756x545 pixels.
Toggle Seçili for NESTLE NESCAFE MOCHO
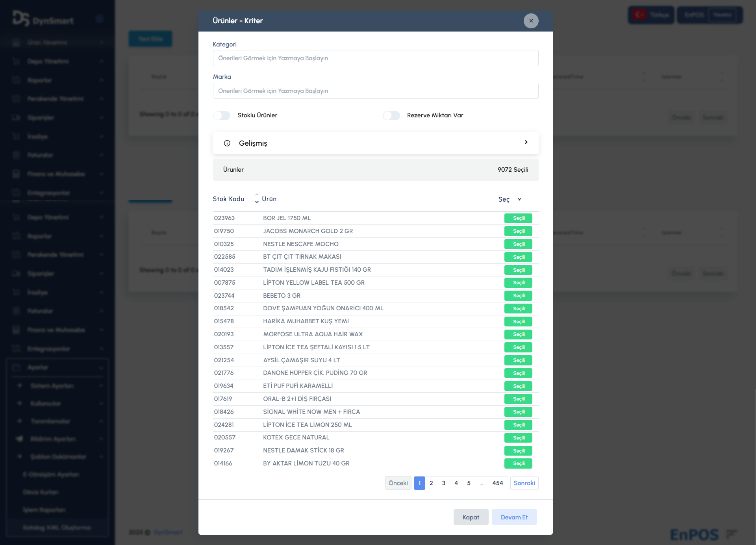click(518, 244)
